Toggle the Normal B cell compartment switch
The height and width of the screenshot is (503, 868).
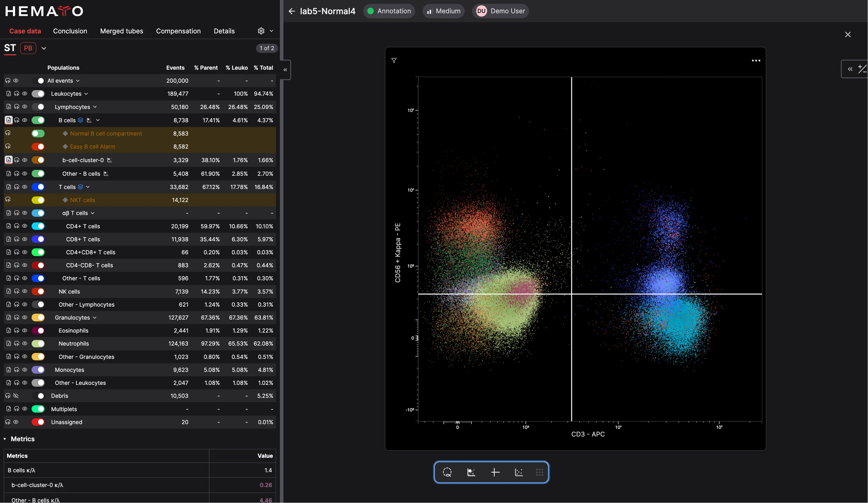(x=38, y=134)
